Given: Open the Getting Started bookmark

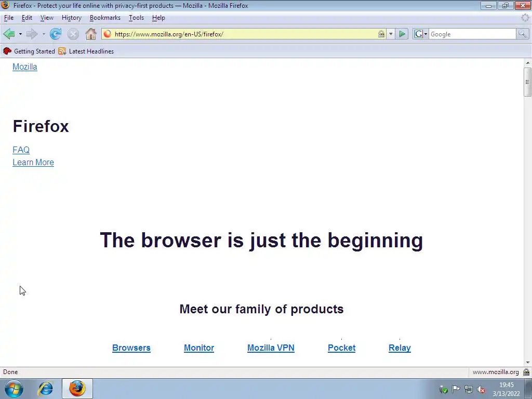Looking at the screenshot, I should click(x=29, y=51).
